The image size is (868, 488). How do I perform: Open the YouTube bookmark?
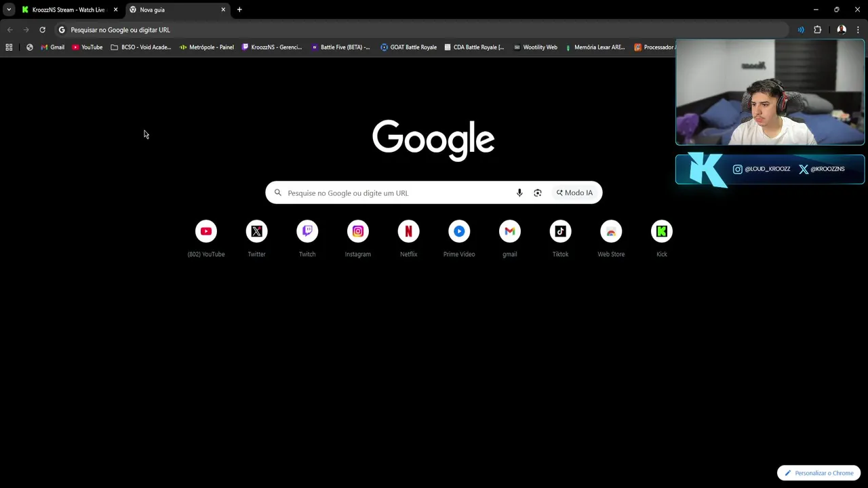tap(87, 47)
